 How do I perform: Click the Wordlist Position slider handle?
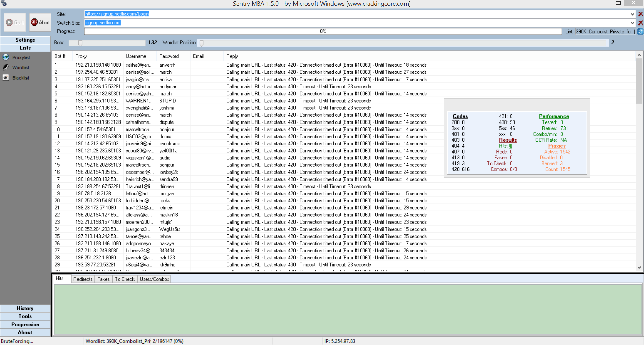pos(202,43)
